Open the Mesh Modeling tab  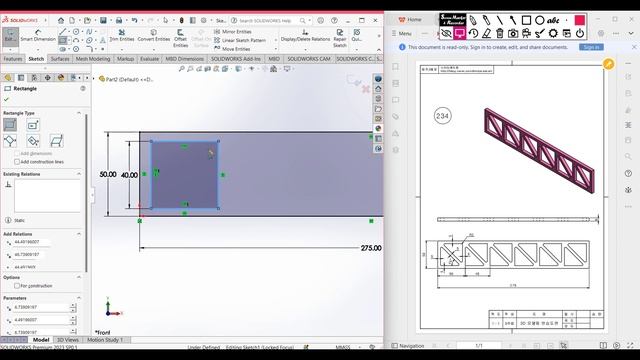93,59
